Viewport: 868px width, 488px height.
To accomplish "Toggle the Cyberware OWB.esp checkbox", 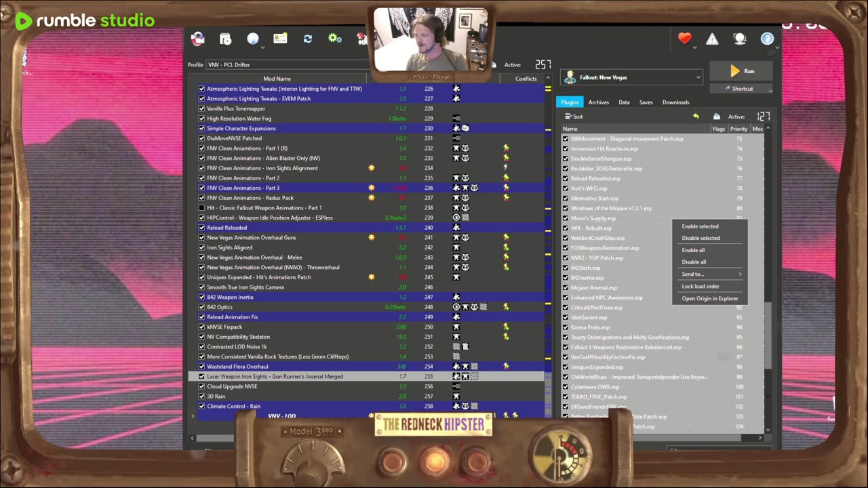I will (566, 387).
